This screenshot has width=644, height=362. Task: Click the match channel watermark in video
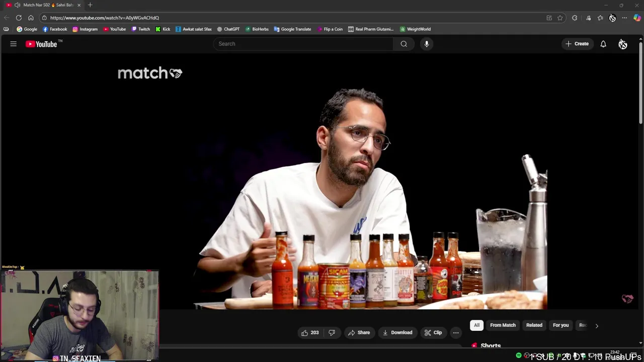[627, 299]
